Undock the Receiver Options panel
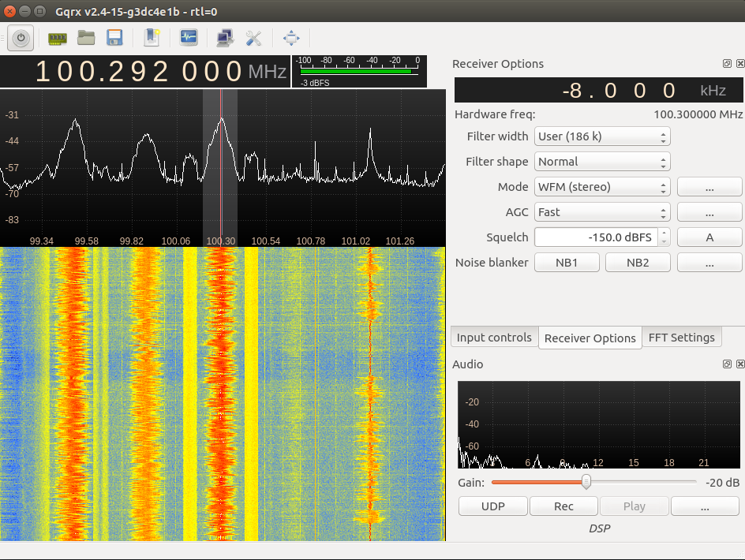The height and width of the screenshot is (560, 745). pyautogui.click(x=727, y=64)
